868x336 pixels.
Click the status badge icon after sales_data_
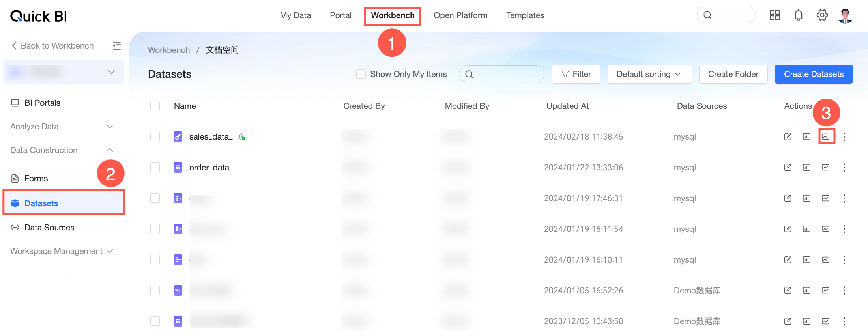[x=242, y=137]
